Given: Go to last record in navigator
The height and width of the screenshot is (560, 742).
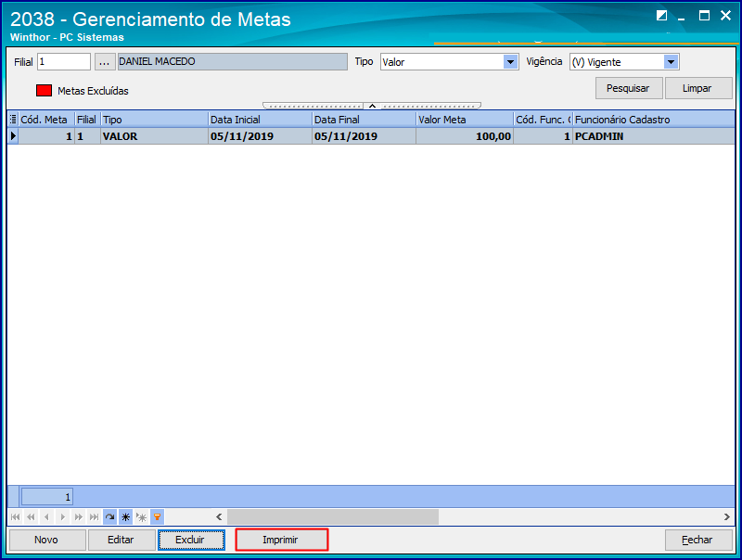Looking at the screenshot, I should 95,517.
